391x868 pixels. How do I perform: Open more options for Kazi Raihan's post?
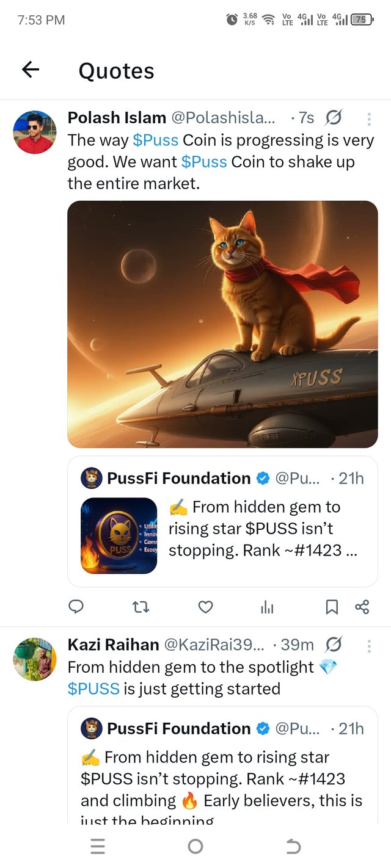point(368,645)
